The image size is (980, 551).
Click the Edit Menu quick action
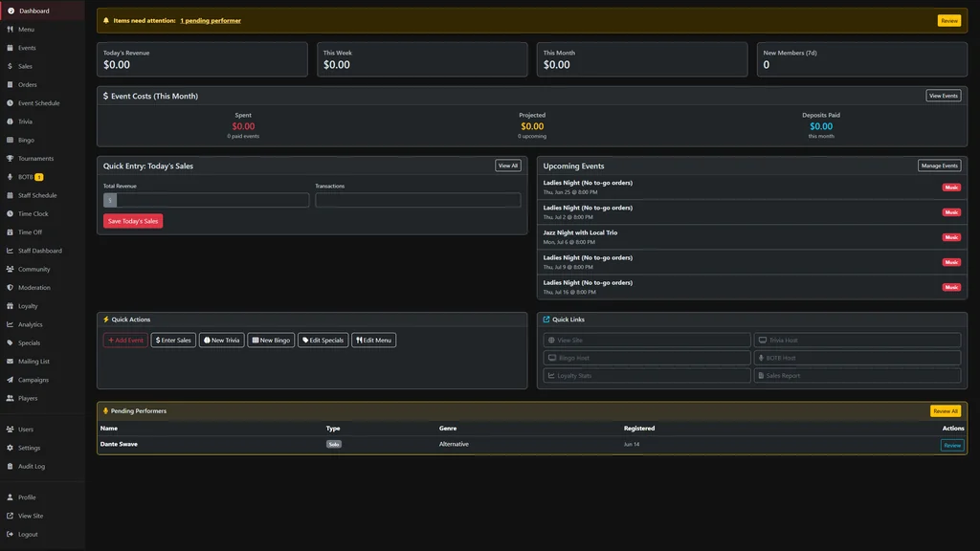pos(374,340)
